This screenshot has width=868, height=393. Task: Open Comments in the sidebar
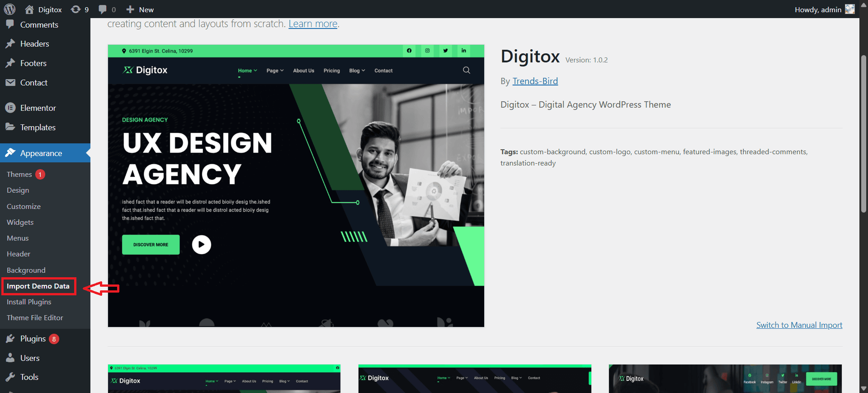click(45, 25)
